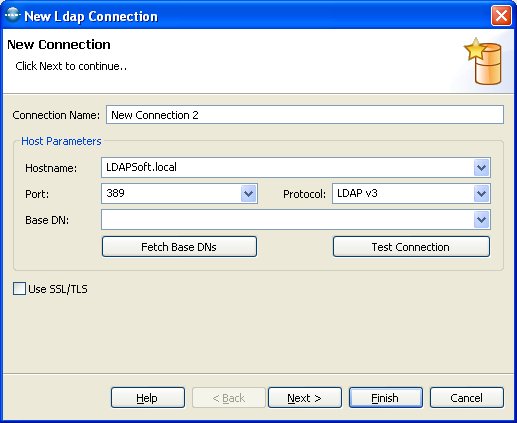
Task: Cancel the new connection wizard
Action: click(x=467, y=397)
